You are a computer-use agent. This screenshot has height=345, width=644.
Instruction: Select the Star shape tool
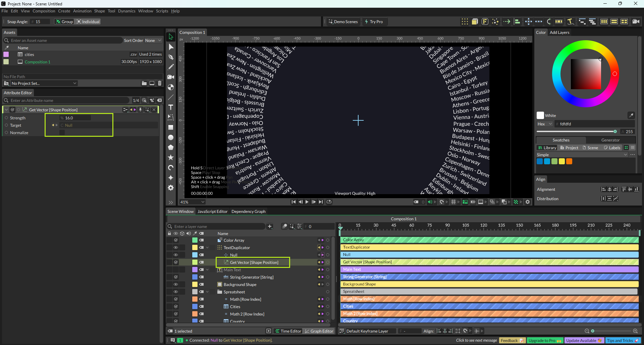pos(171,158)
